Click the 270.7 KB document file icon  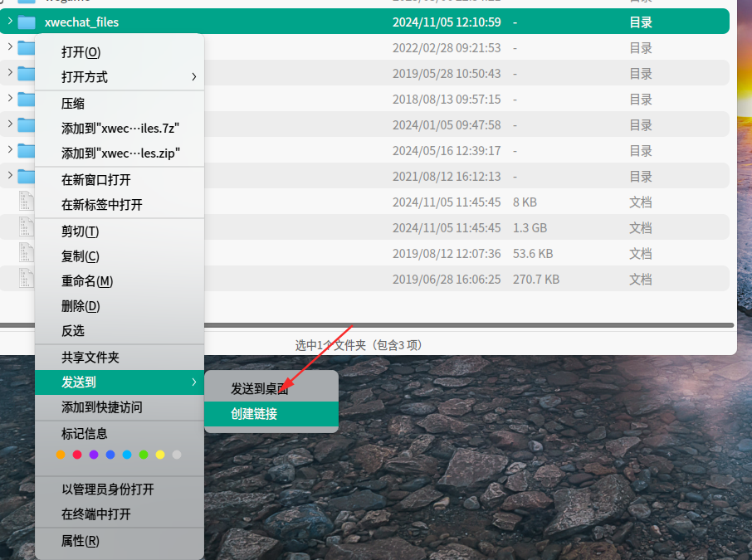coord(26,278)
